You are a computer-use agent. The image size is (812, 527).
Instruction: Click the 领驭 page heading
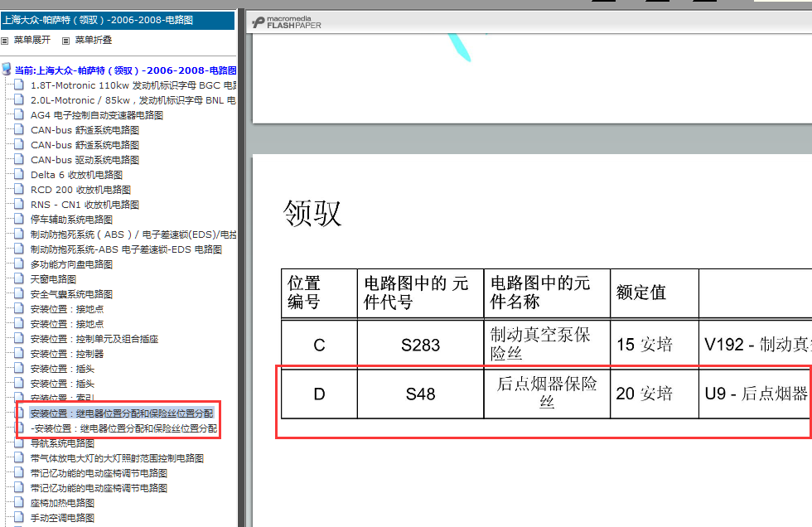[x=312, y=213]
